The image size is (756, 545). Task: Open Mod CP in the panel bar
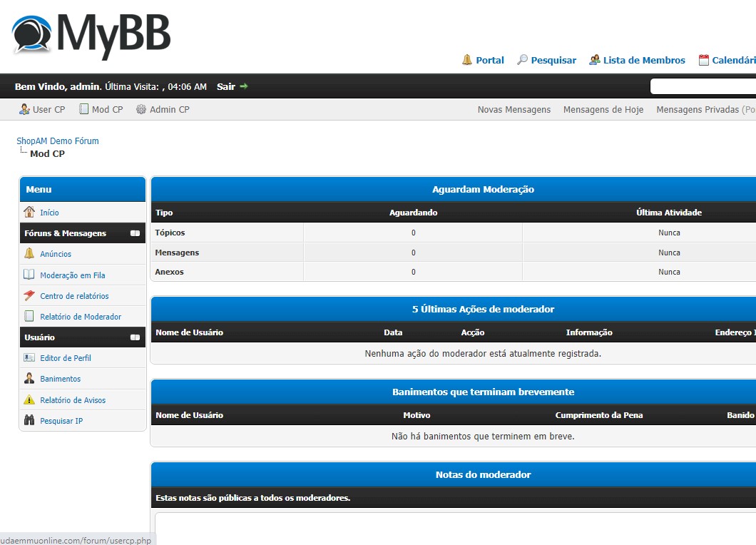point(108,109)
